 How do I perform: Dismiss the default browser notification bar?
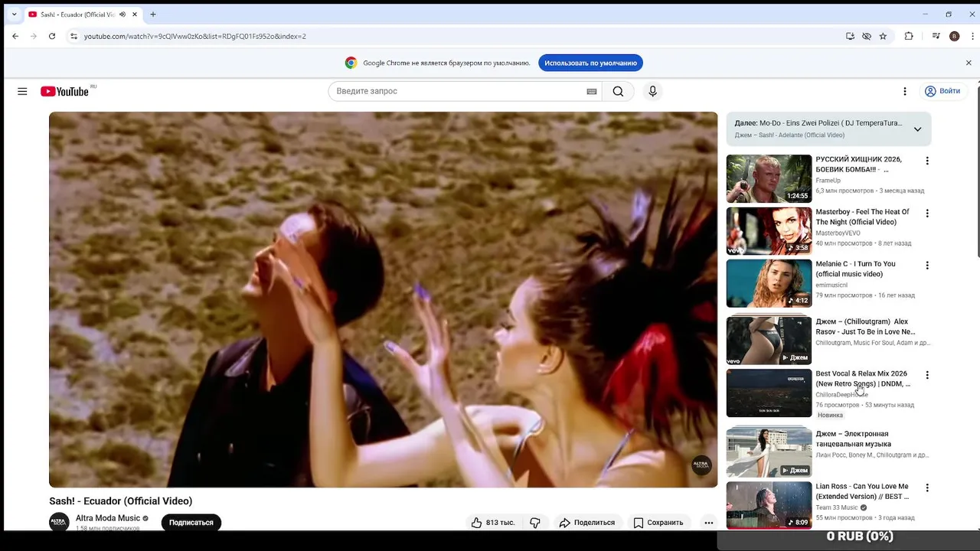tap(969, 63)
